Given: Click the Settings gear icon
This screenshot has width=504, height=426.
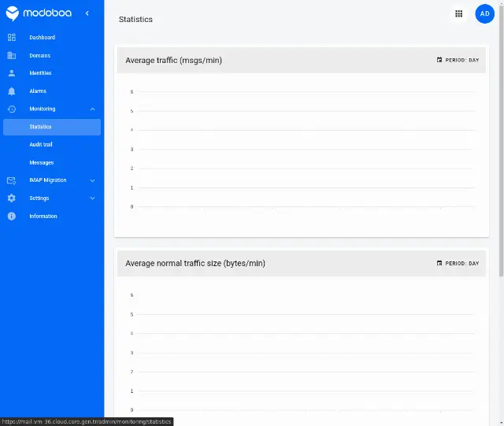Looking at the screenshot, I should pos(12,198).
